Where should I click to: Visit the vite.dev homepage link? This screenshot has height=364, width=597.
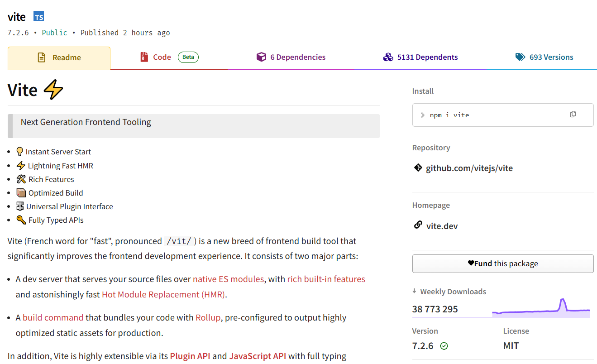tap(442, 226)
